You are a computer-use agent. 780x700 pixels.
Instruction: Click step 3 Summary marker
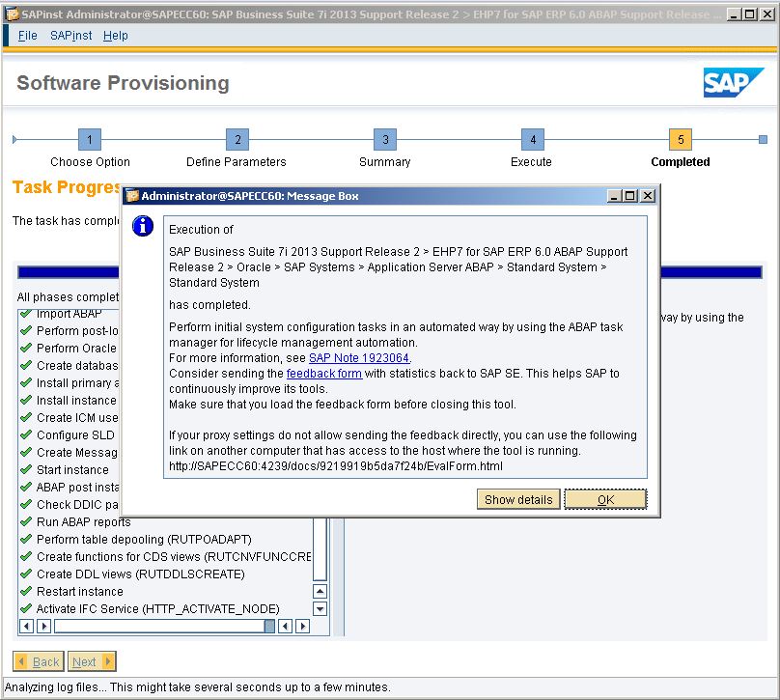(x=385, y=139)
